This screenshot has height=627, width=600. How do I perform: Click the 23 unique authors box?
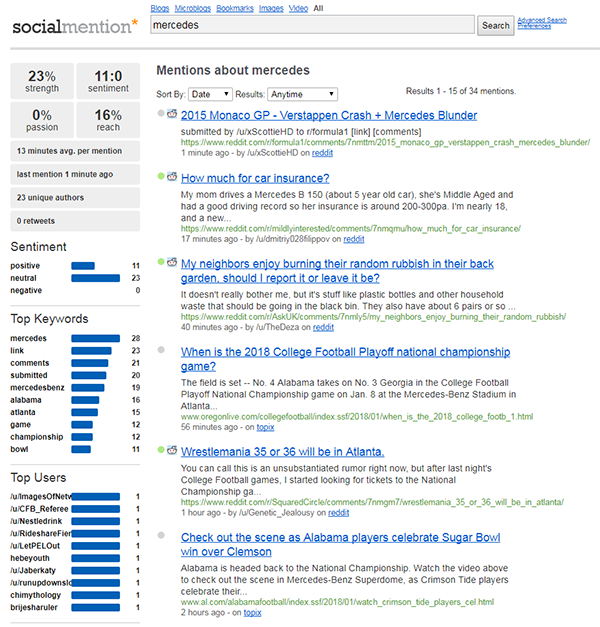point(75,198)
